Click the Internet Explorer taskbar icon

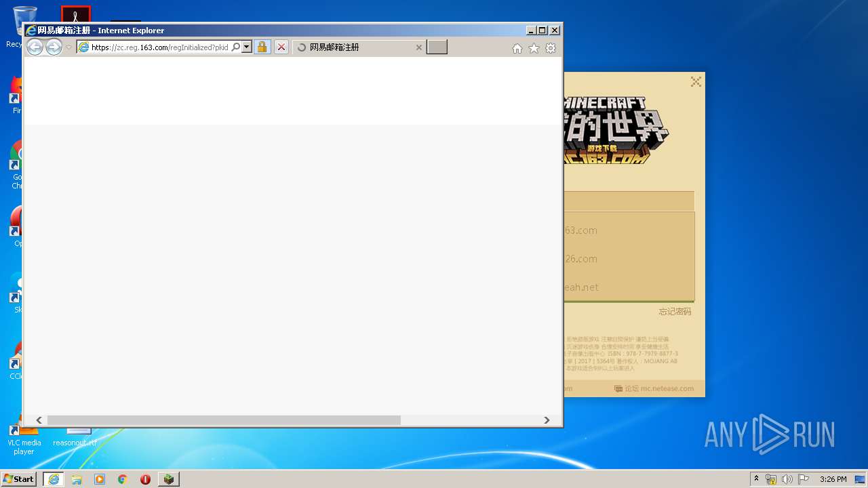(x=54, y=479)
